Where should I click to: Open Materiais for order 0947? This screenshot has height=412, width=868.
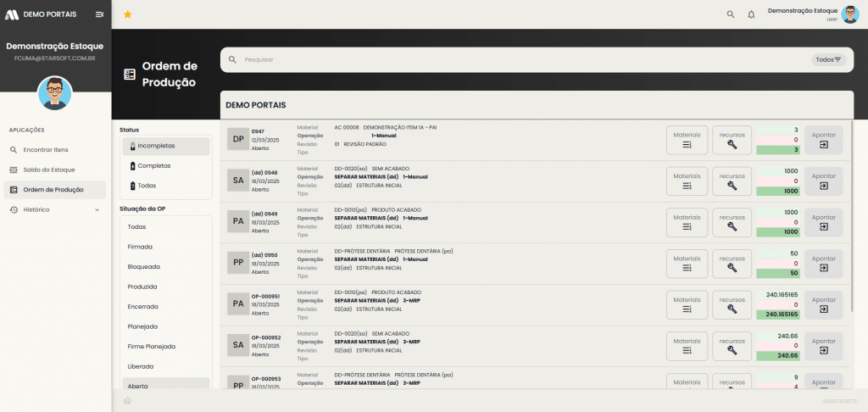pos(687,140)
